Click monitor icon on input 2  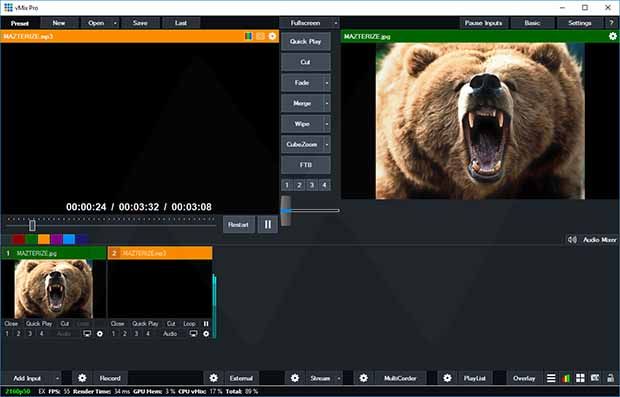[193, 334]
